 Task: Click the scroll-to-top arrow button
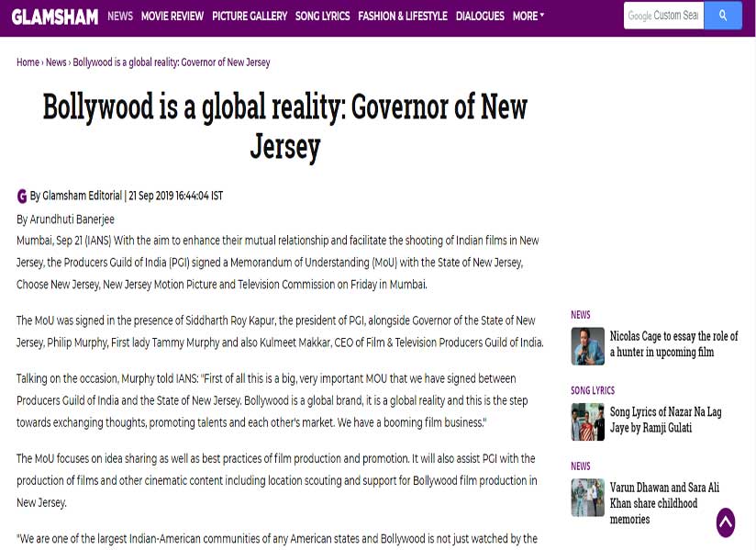tap(725, 522)
